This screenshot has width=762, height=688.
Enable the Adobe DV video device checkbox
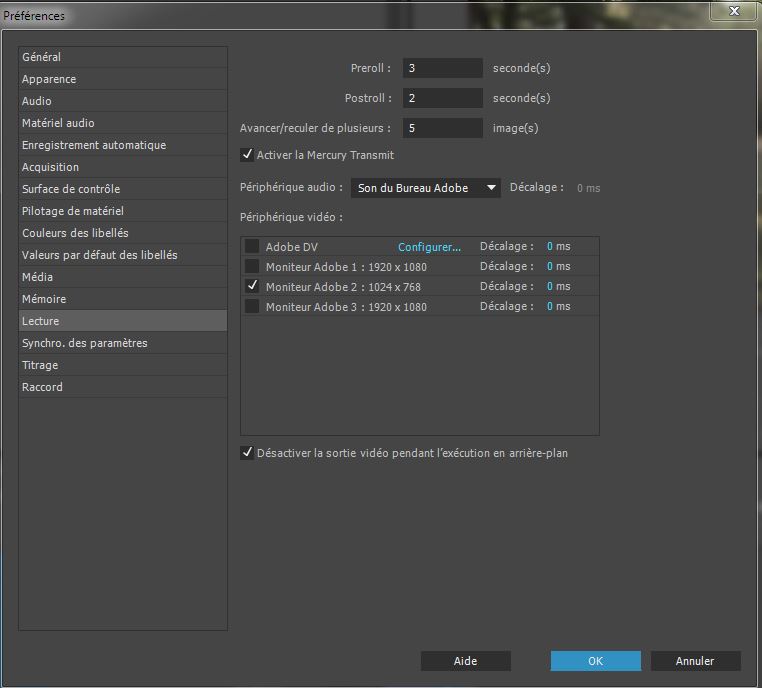252,247
